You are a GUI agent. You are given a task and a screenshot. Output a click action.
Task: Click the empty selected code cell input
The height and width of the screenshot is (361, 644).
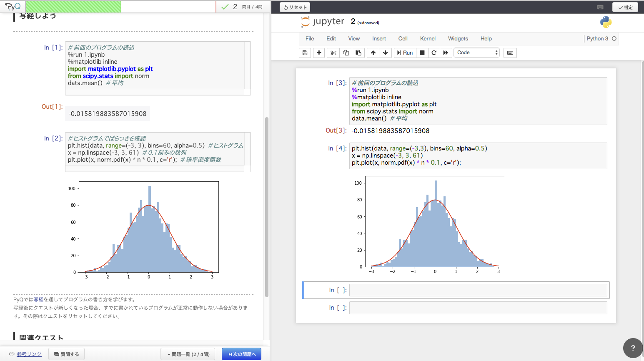[x=478, y=290]
